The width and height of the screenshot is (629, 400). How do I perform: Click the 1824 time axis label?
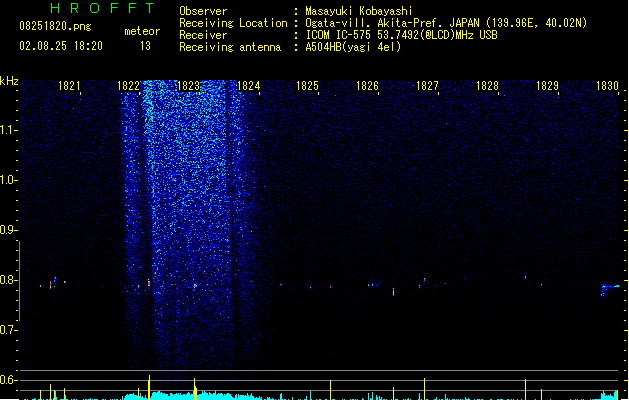(248, 86)
